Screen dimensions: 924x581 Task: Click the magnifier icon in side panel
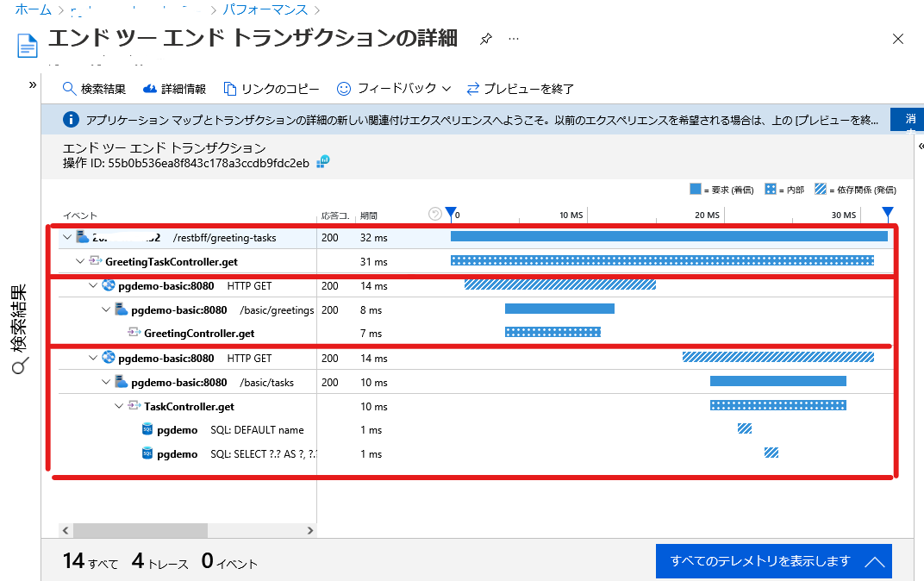[20, 366]
